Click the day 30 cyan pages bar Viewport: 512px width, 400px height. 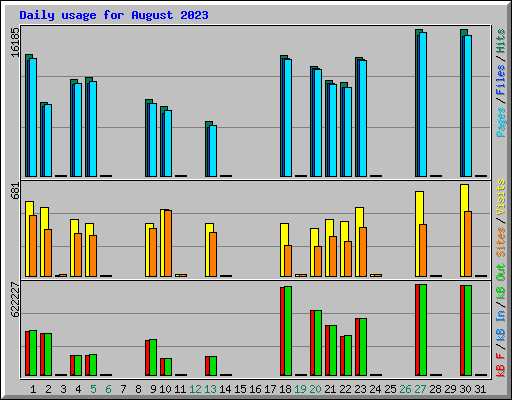[x=468, y=106]
